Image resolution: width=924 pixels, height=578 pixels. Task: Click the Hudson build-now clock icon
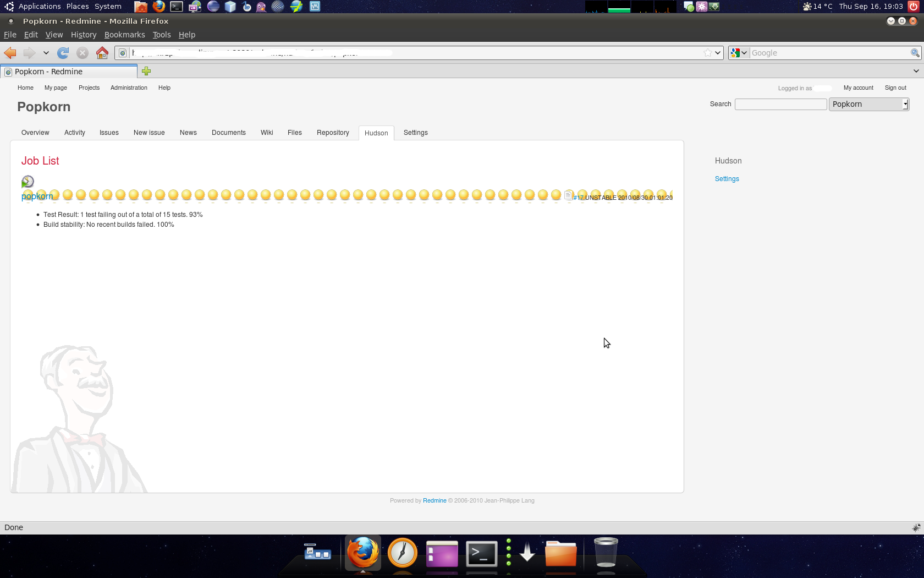28,181
